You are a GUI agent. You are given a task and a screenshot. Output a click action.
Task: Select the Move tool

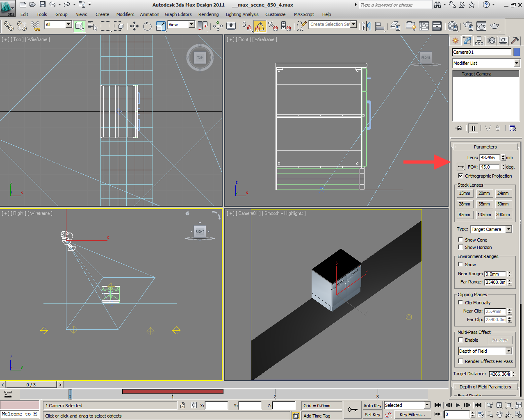pyautogui.click(x=134, y=26)
